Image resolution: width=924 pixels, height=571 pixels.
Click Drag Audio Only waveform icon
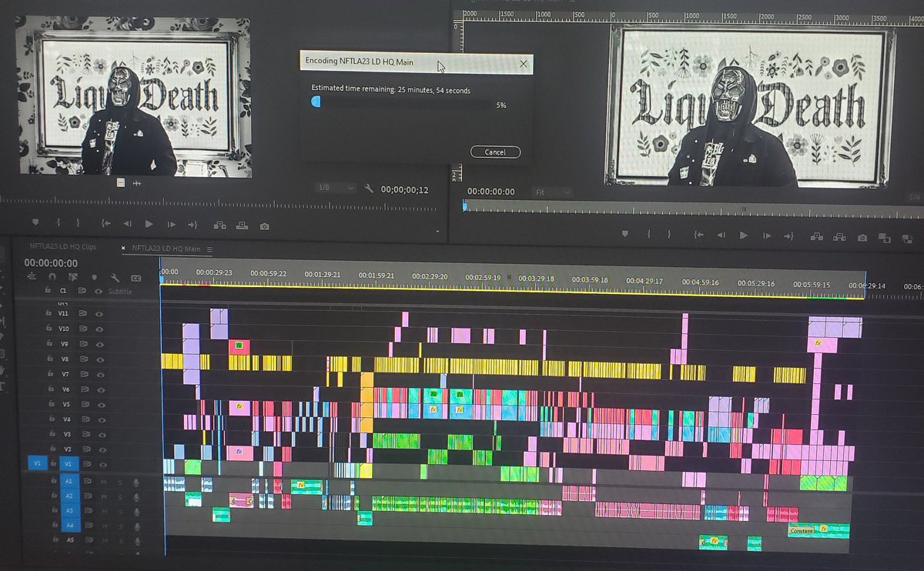[138, 183]
